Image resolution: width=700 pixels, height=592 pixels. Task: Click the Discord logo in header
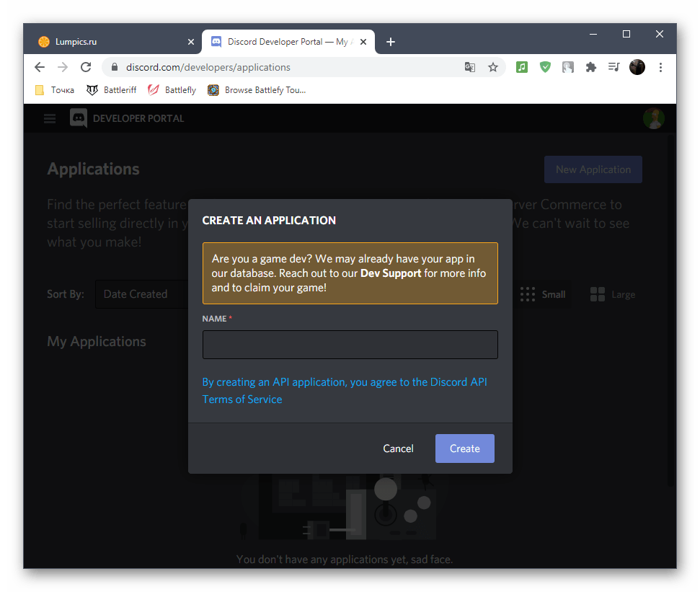click(x=79, y=118)
